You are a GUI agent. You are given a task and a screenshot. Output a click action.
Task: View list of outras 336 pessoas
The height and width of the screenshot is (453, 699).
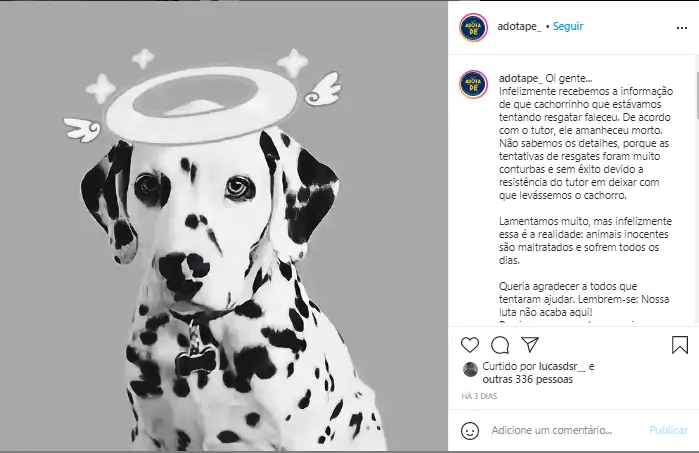tap(528, 379)
